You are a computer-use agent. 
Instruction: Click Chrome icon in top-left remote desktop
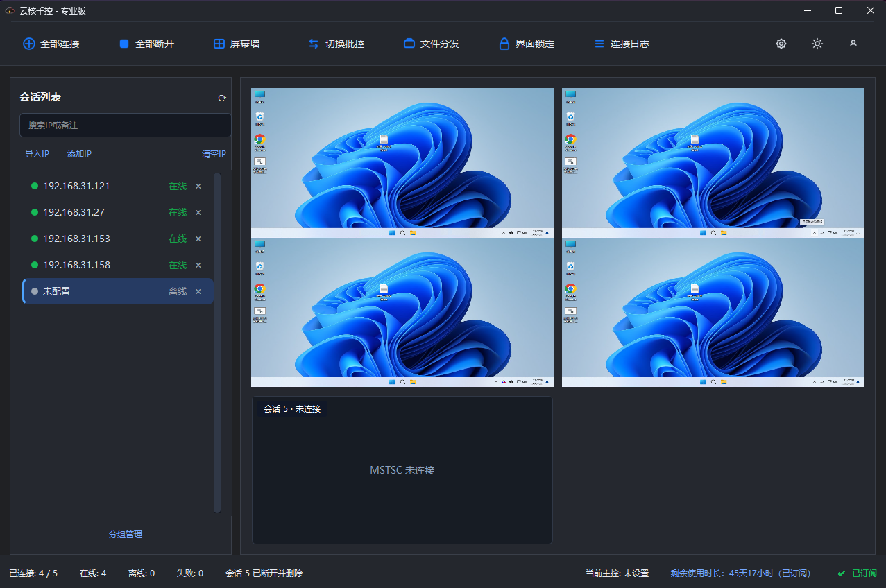click(259, 139)
